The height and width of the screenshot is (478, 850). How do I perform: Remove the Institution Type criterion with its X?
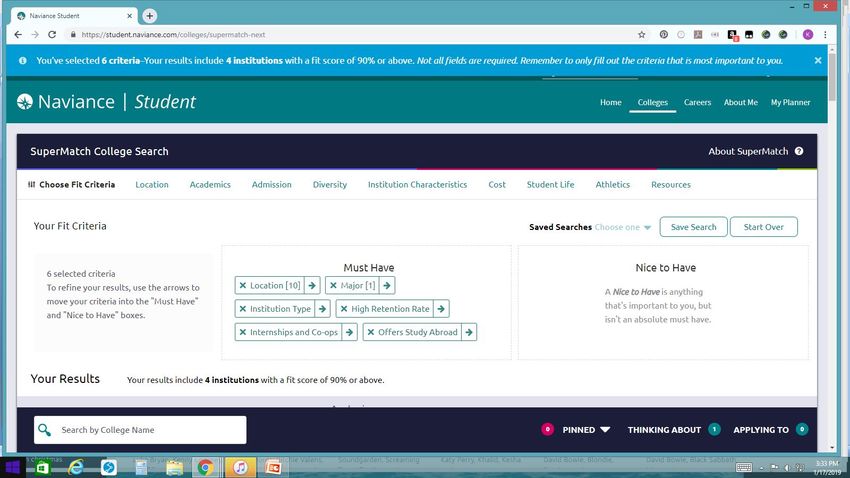click(x=243, y=308)
